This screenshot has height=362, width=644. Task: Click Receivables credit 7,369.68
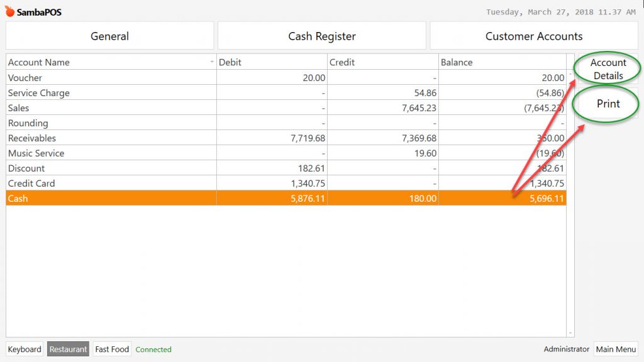419,138
